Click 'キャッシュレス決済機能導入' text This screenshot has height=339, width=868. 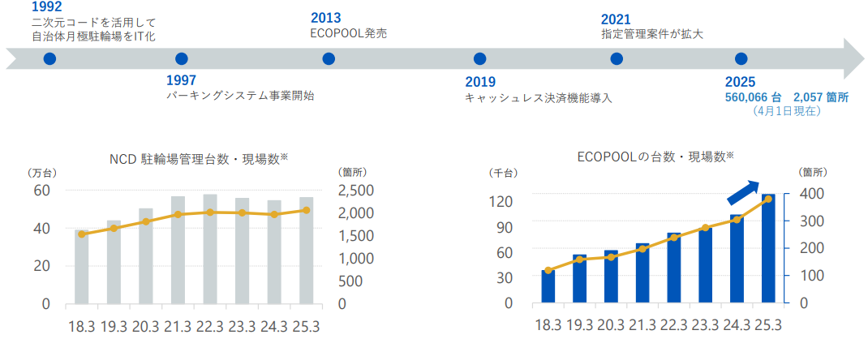pyautogui.click(x=539, y=98)
